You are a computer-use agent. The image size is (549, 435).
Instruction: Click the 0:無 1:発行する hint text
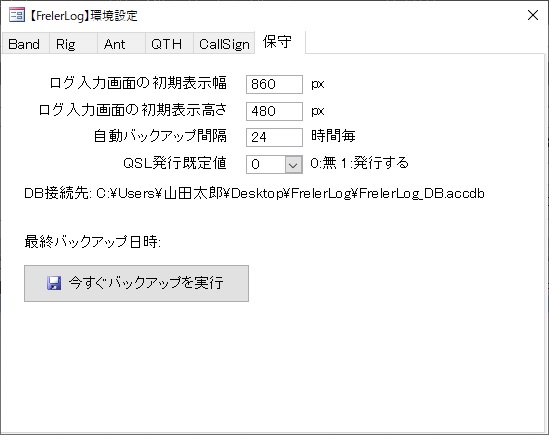359,163
